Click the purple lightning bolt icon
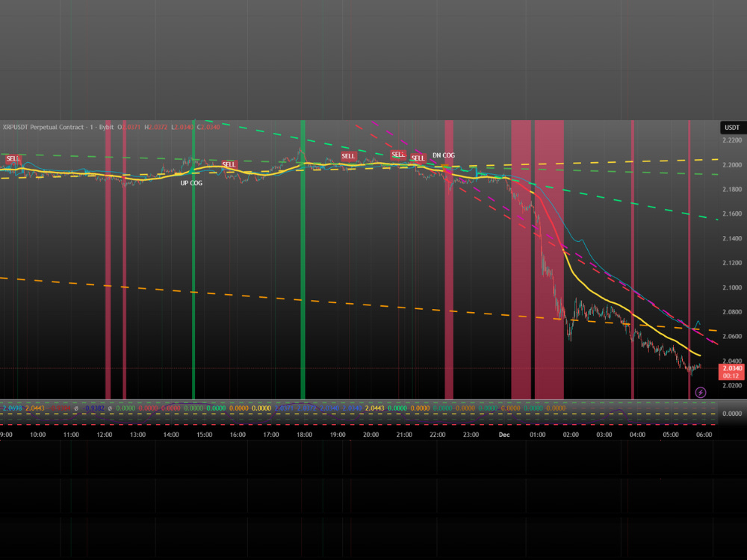 point(701,393)
